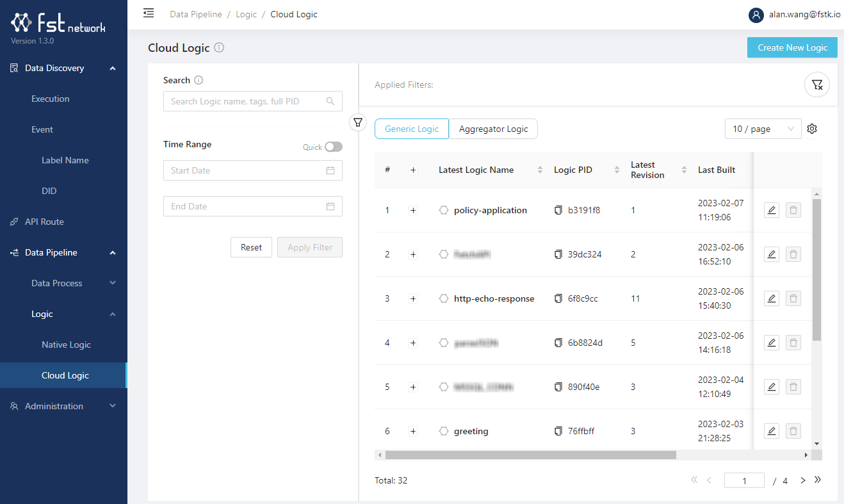Screen dimensions: 844x504
Task: Click the horizontal table scrollbar
Action: [x=530, y=455]
